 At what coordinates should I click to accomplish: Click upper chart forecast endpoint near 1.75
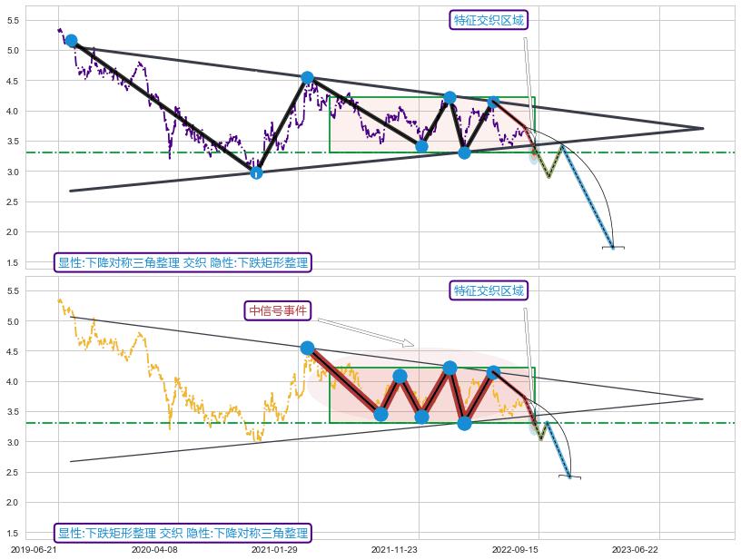click(613, 247)
